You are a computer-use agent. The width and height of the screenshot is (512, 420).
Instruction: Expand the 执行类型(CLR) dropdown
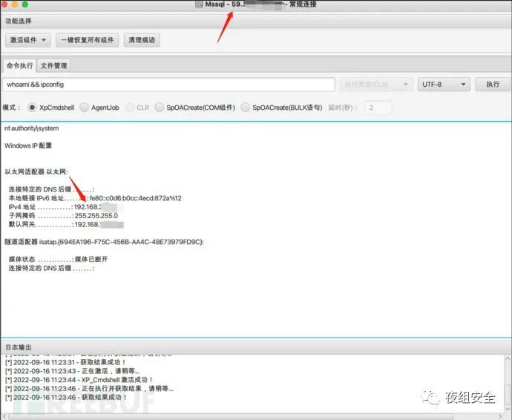376,85
